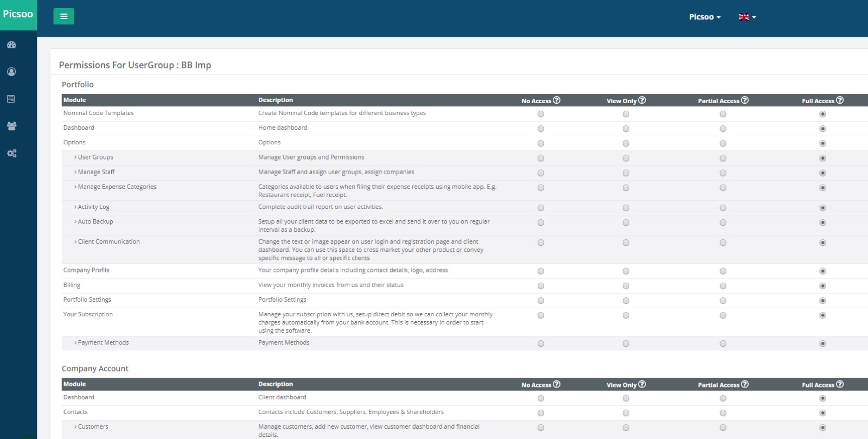Open the Picsoo account dropdown
868x439 pixels.
705,17
